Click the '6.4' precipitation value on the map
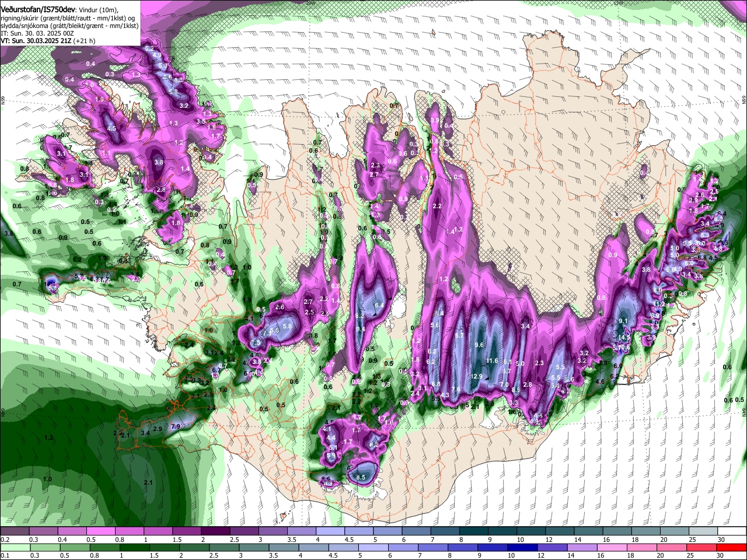Image resolution: width=747 pixels, height=560 pixels. 379,305
